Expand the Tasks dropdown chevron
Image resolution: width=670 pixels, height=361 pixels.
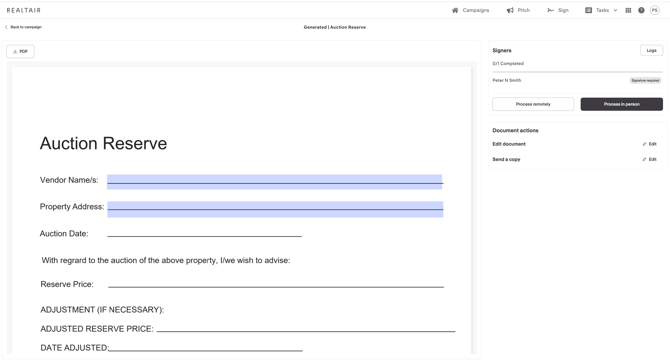click(x=615, y=10)
